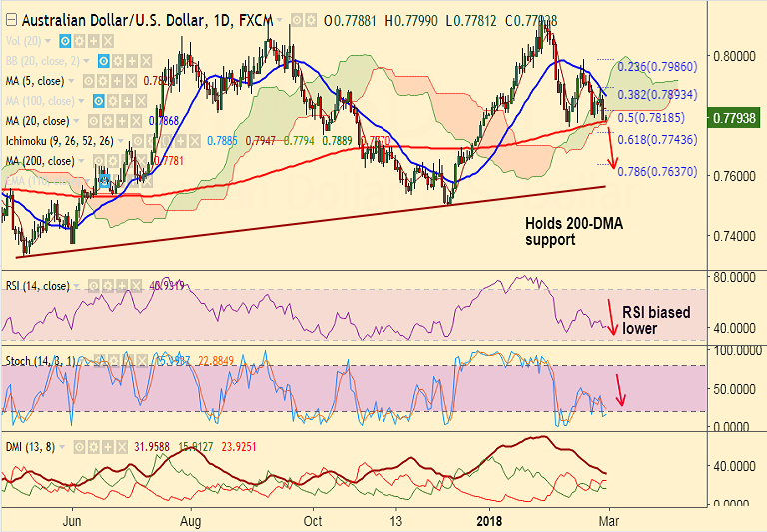Show the hidden EMA (110, close) line
767x532 pixels.
[104, 181]
